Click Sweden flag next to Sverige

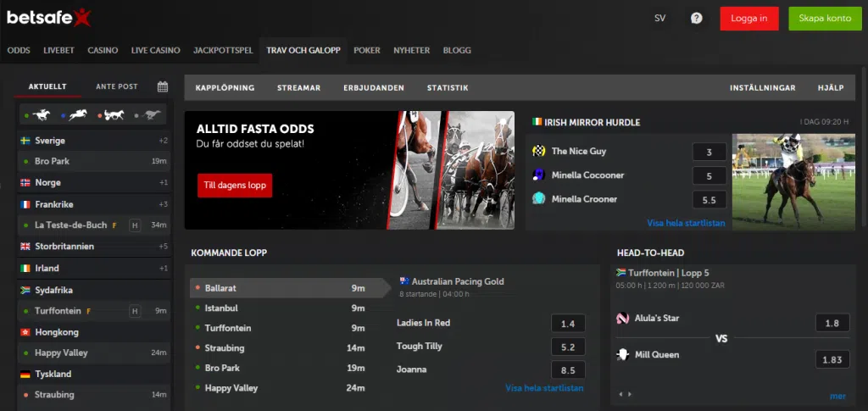click(25, 141)
